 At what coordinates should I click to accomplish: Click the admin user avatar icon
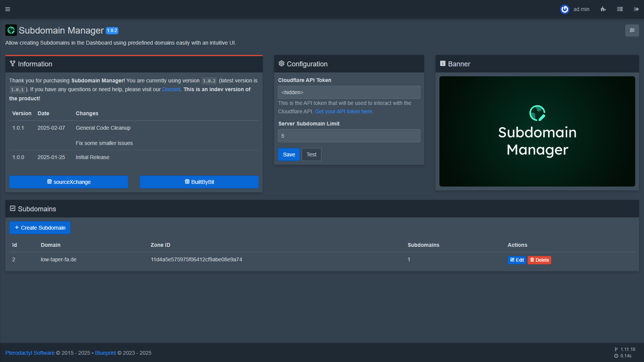tap(564, 9)
